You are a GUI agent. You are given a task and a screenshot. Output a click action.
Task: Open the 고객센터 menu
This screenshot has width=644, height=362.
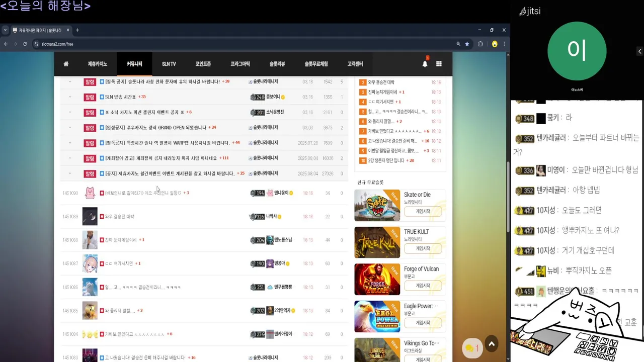(355, 64)
